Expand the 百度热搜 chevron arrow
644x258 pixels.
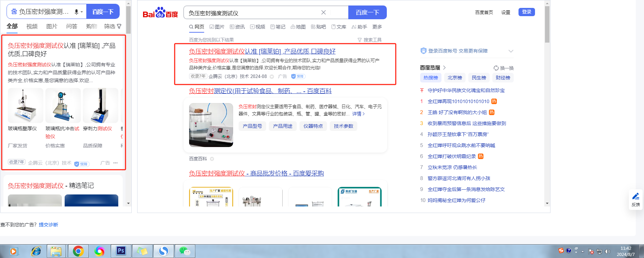[x=444, y=68]
